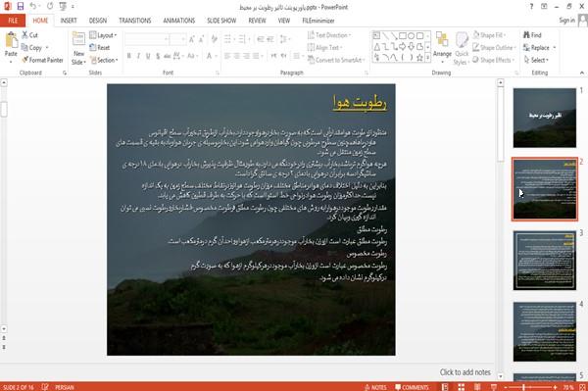Toggle text Shadow formatting
588x391 pixels.
pyautogui.click(x=158, y=56)
